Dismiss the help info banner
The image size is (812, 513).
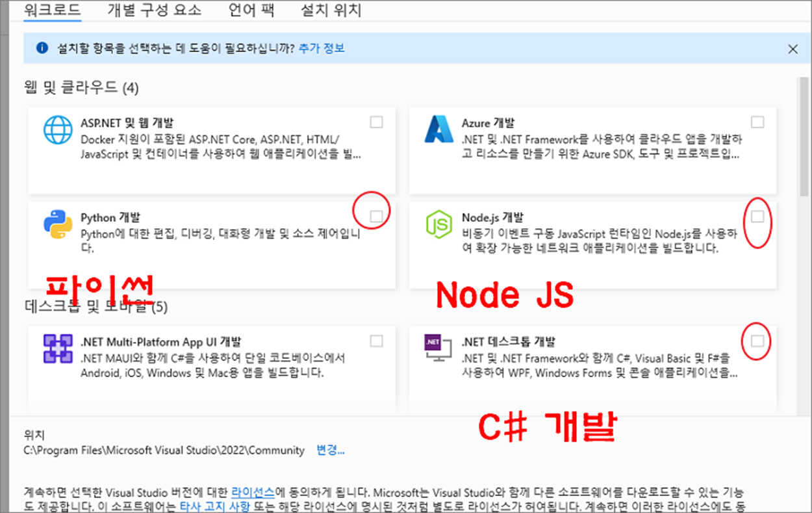coord(793,49)
